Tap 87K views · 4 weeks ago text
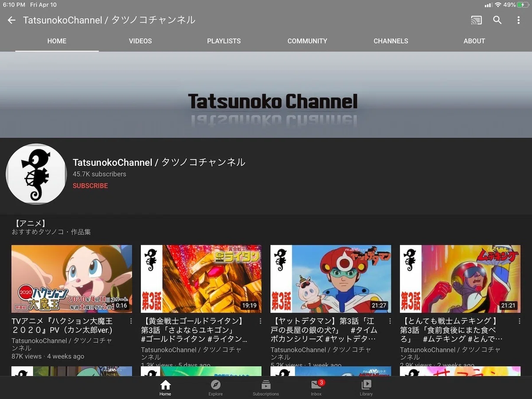 48,356
